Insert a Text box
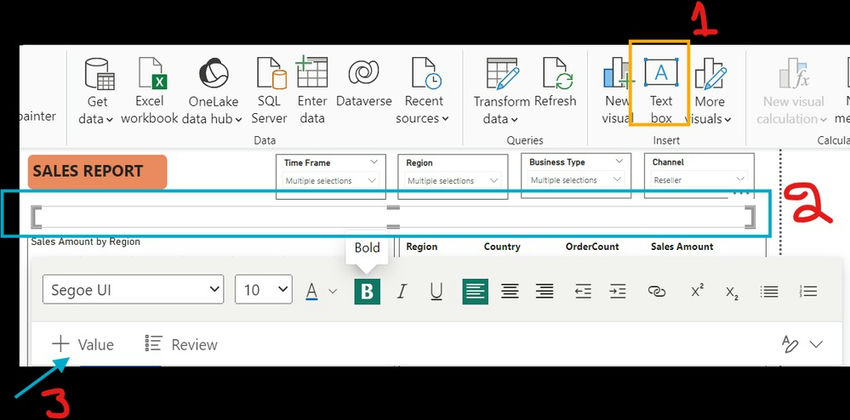This screenshot has width=850, height=420. [x=661, y=91]
